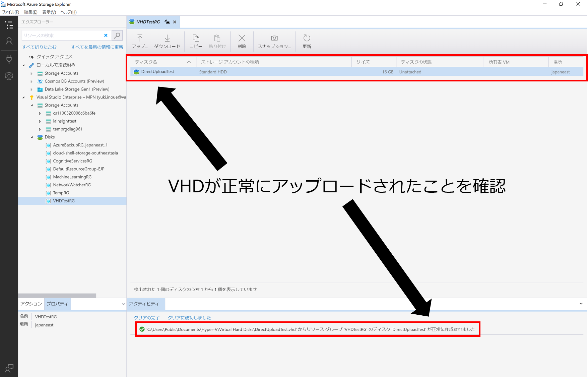The height and width of the screenshot is (377, 588).
Task: Open the Settings gear in sidebar
Action: click(x=9, y=76)
